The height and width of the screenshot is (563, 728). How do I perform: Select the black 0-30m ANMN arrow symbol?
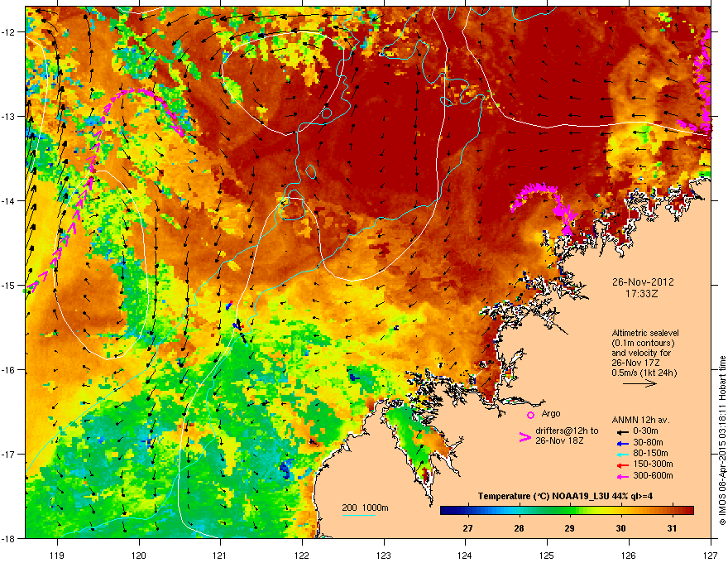tap(623, 432)
